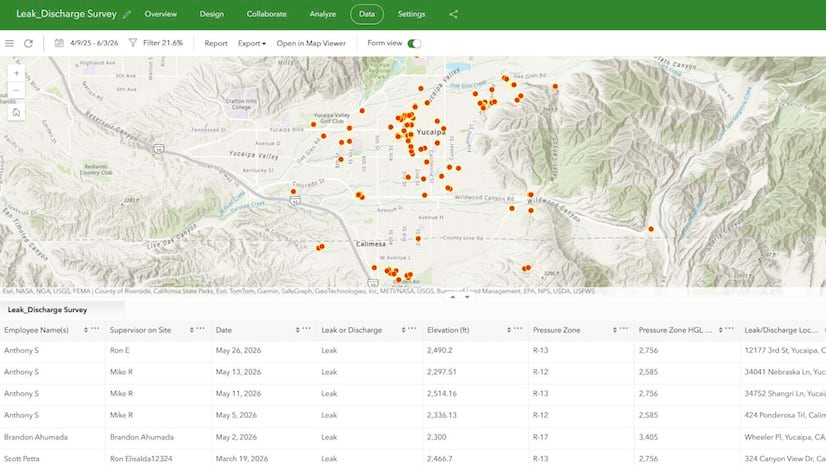Open Pressure Zone HGL column options
This screenshot has height=465, width=826.
click(730, 329)
